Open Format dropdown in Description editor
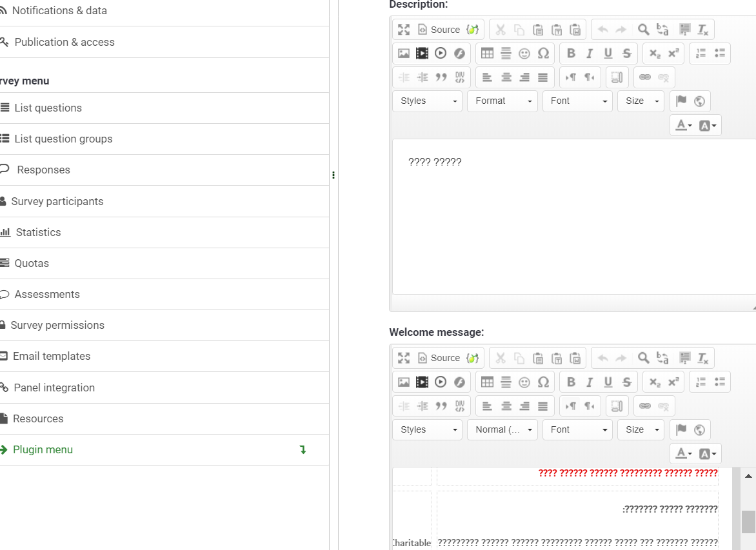756x550 pixels. (502, 101)
